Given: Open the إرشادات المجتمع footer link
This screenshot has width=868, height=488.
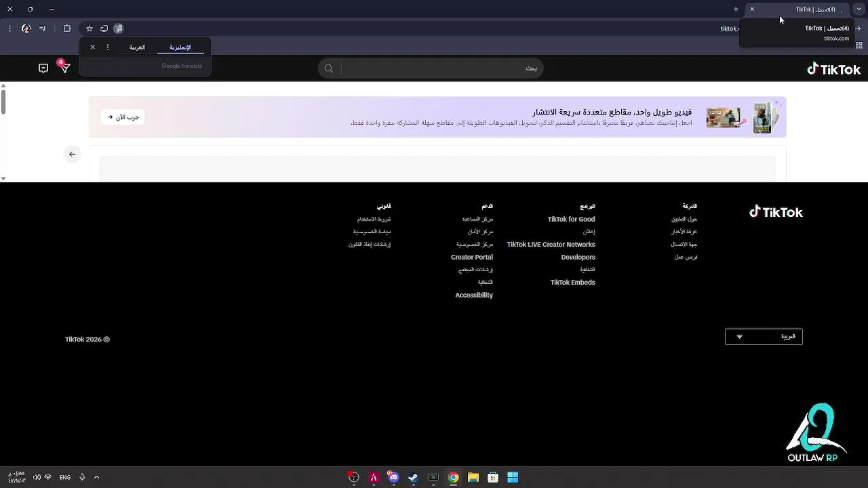Looking at the screenshot, I should point(475,270).
